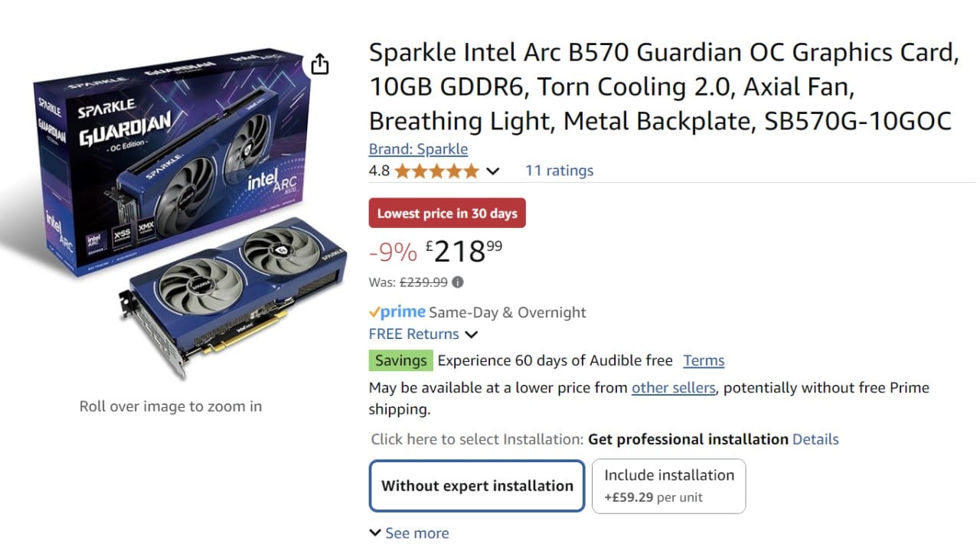Open Audible offer Terms link
Screen dimensions: 980x554
pyautogui.click(x=704, y=360)
